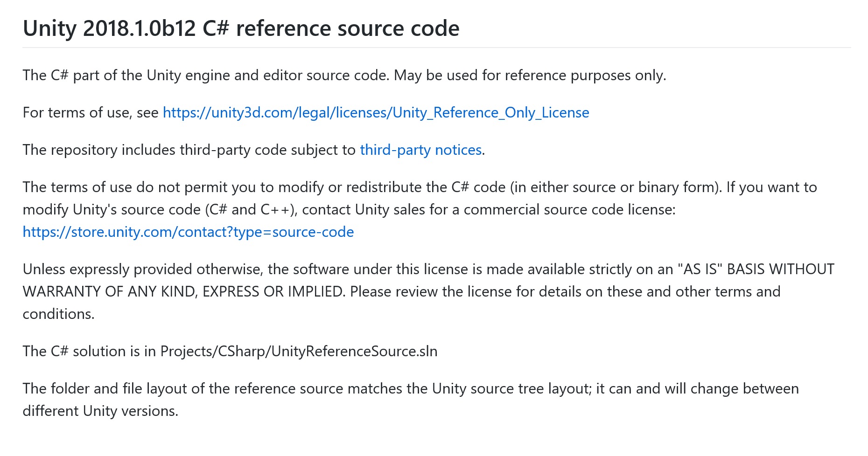This screenshot has height=456, width=868.
Task: Click the line 'The terms of use do not permit'
Action: pyautogui.click(x=420, y=187)
